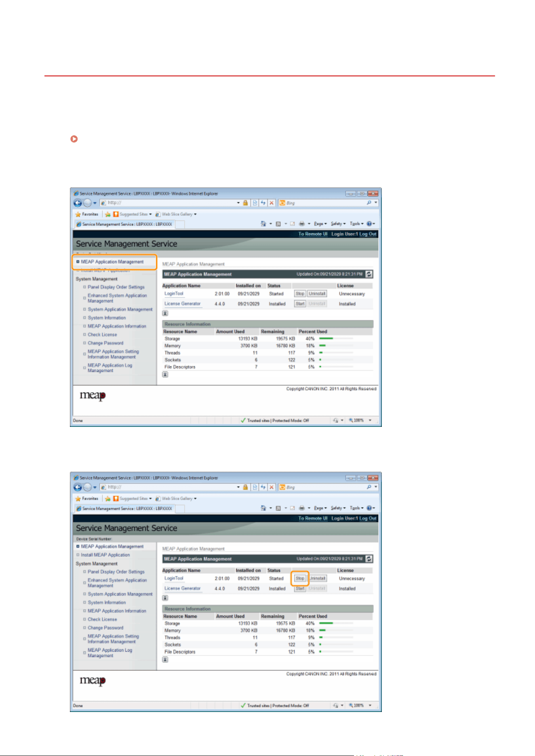
Task: Click New Tab button beside lower browser tab
Action: [180, 509]
